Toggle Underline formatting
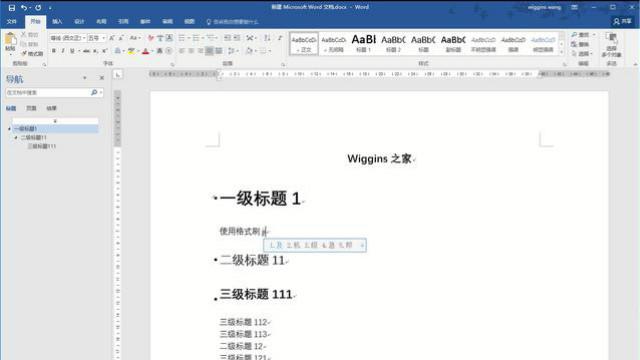Viewport: 640px width, 360px height. pos(72,51)
